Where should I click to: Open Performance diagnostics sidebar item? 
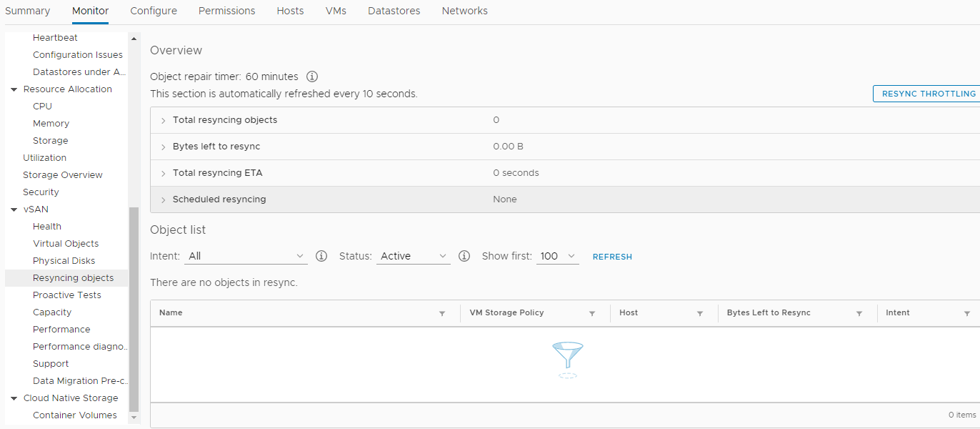click(x=80, y=347)
